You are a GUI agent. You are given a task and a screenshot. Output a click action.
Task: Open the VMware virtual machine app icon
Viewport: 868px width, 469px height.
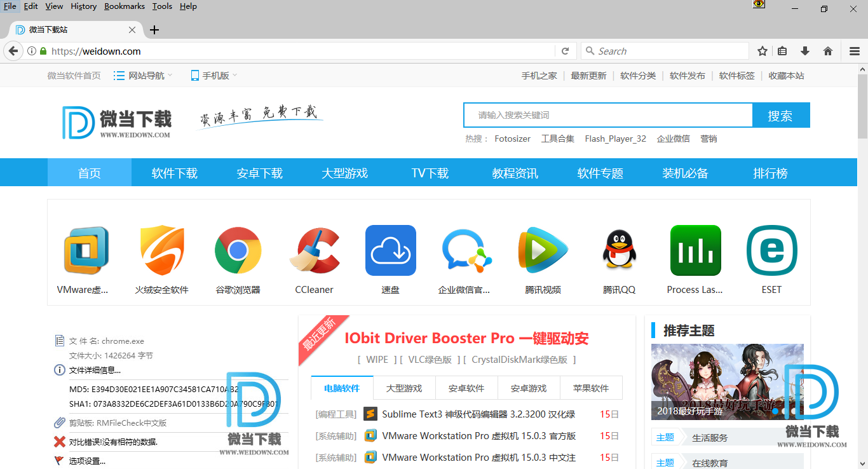click(86, 250)
